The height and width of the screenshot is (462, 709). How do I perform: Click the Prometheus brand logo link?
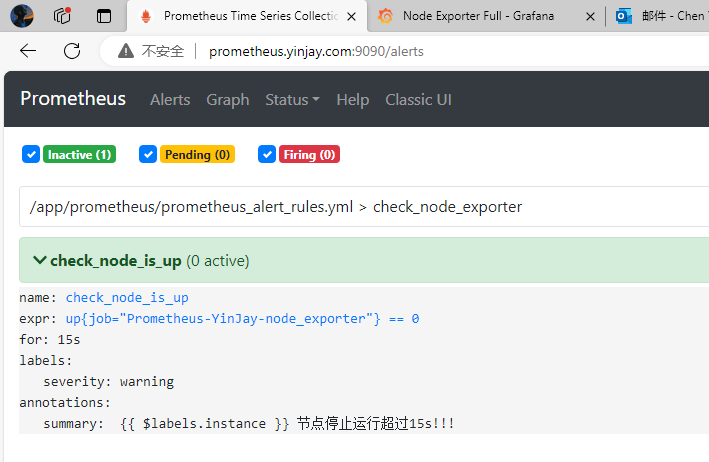pos(73,98)
